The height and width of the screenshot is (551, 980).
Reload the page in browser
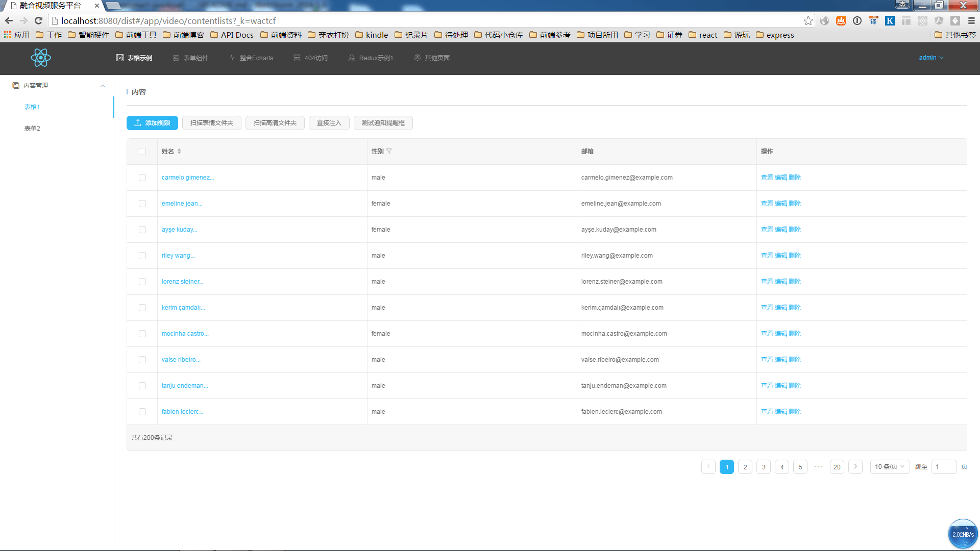[38, 21]
